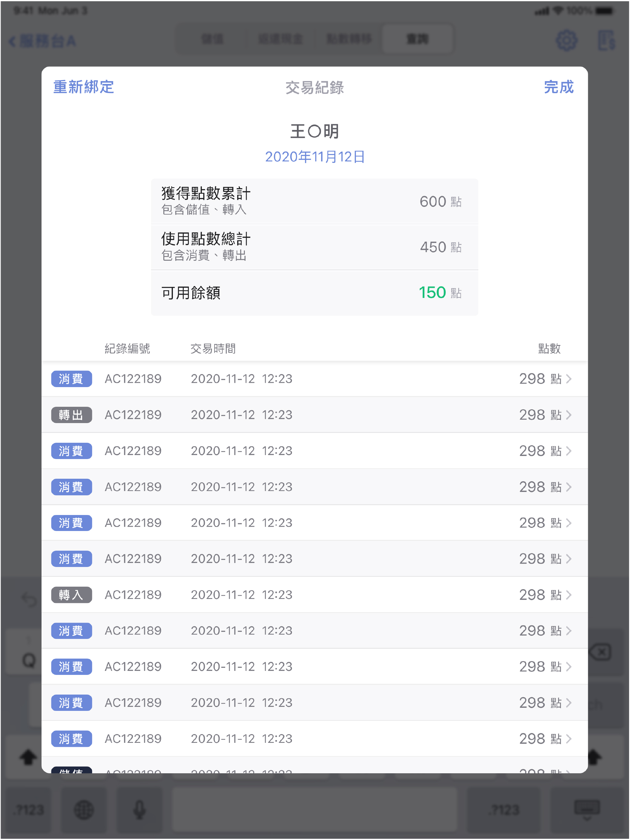Switch to the 點數轉移 tab in background

click(349, 39)
